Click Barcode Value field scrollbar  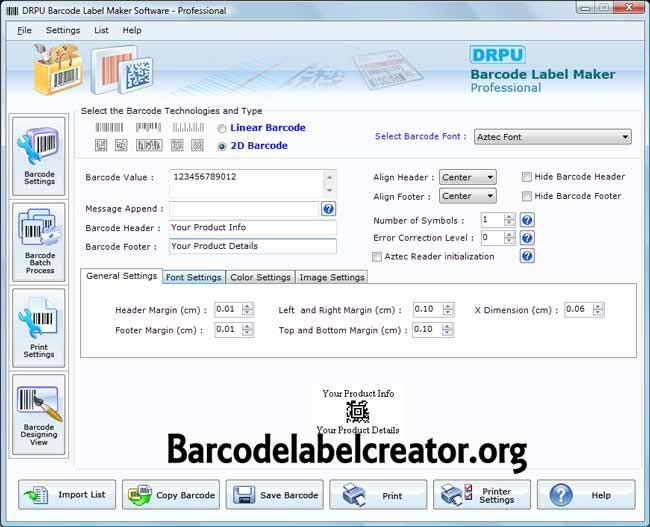[330, 183]
